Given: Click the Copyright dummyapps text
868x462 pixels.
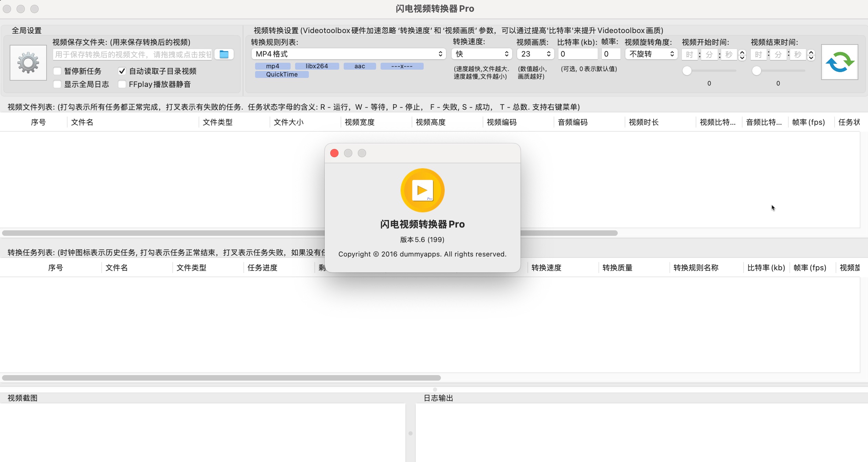Looking at the screenshot, I should pos(422,254).
